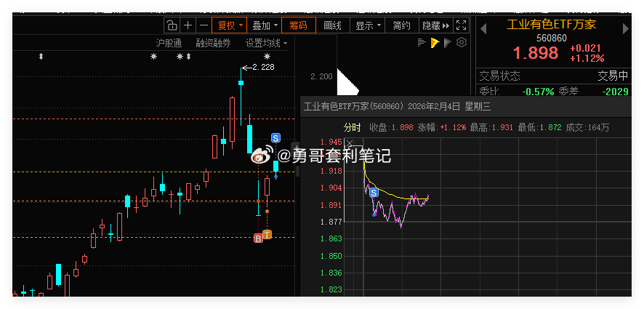The width and height of the screenshot is (644, 309).
Task: Click 收盘 value 1.898 in popup
Action: click(402, 128)
